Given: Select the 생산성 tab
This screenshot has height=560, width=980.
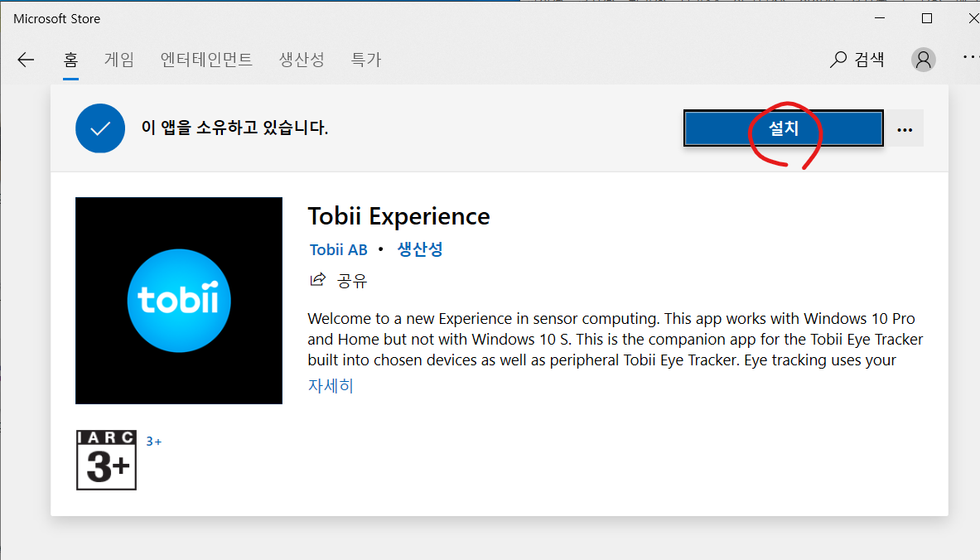Looking at the screenshot, I should tap(302, 60).
